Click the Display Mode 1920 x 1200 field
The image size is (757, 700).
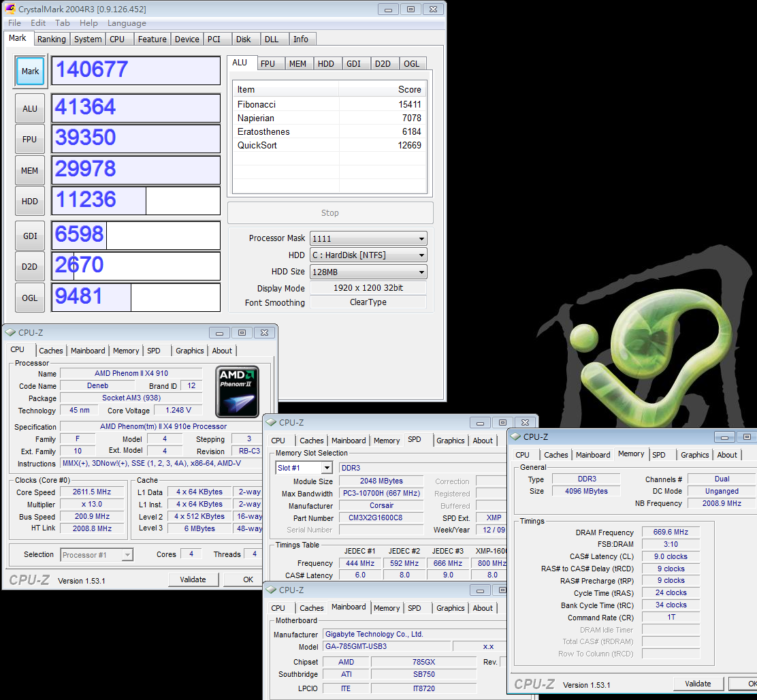tap(368, 288)
